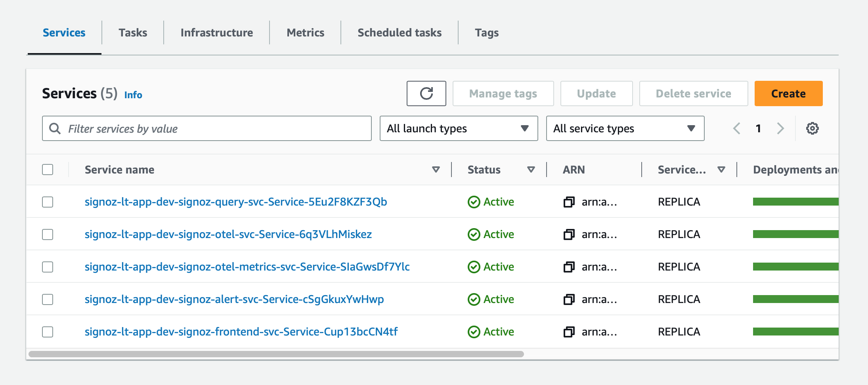Click Active status text in otel-metrics-svc row
Viewport: 868px width, 385px height.
[499, 267]
